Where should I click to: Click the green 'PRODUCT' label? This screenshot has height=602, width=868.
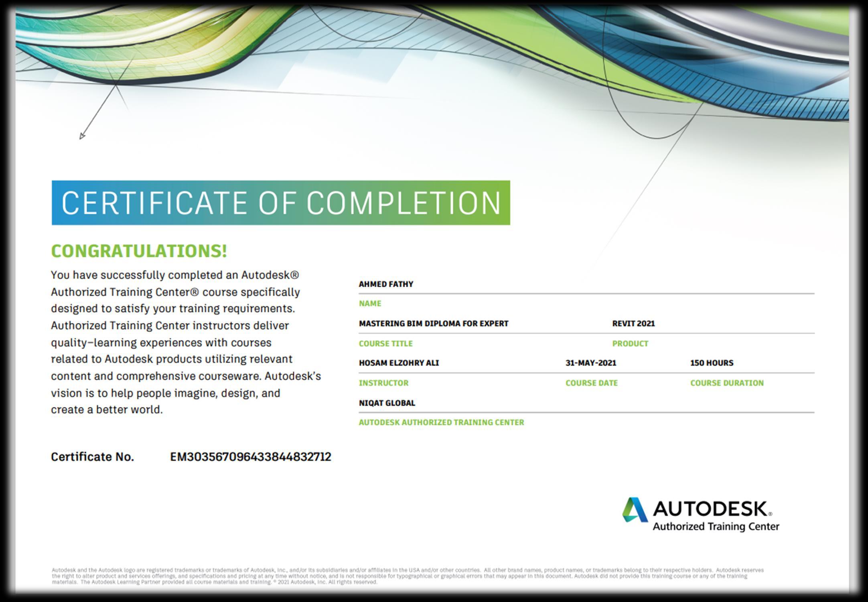(x=630, y=344)
